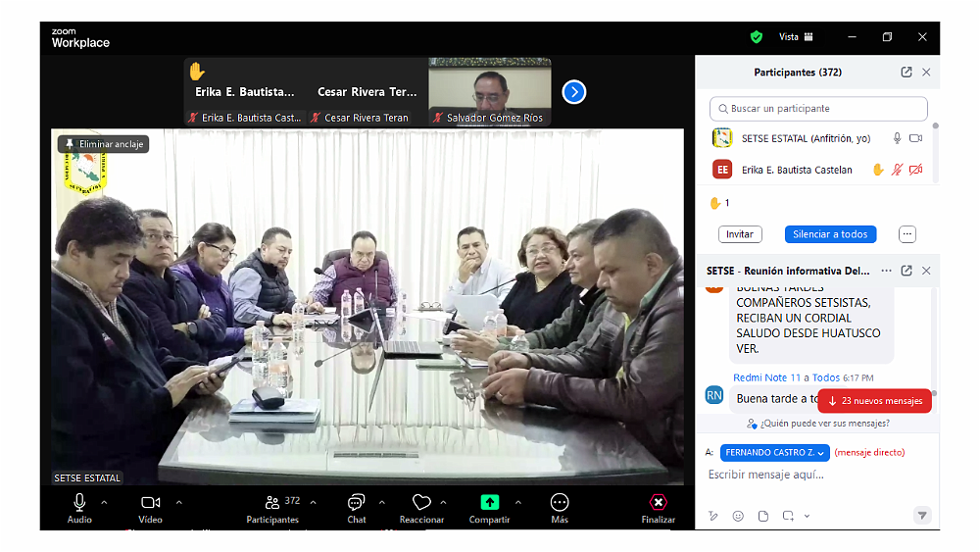Open the FERNANDO CASTRO Z. recipient dropdown

coord(774,453)
